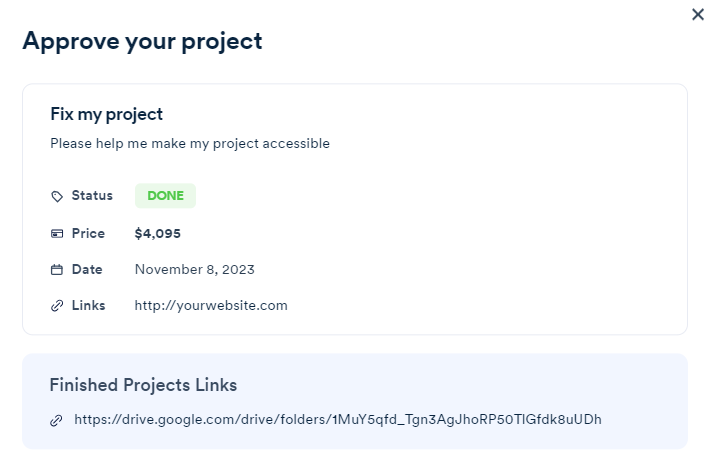The height and width of the screenshot is (474, 712).
Task: Click the chain icon before Google Drive URL
Action: point(56,420)
